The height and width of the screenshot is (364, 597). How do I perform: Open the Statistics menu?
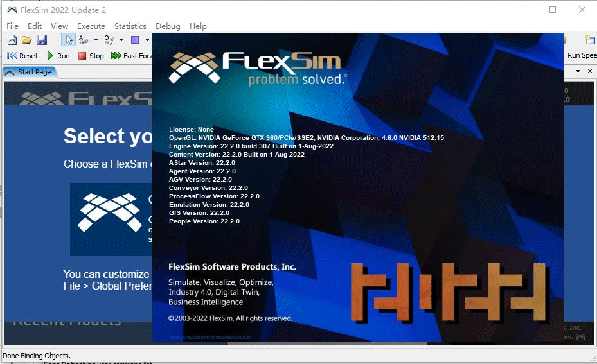coord(130,26)
